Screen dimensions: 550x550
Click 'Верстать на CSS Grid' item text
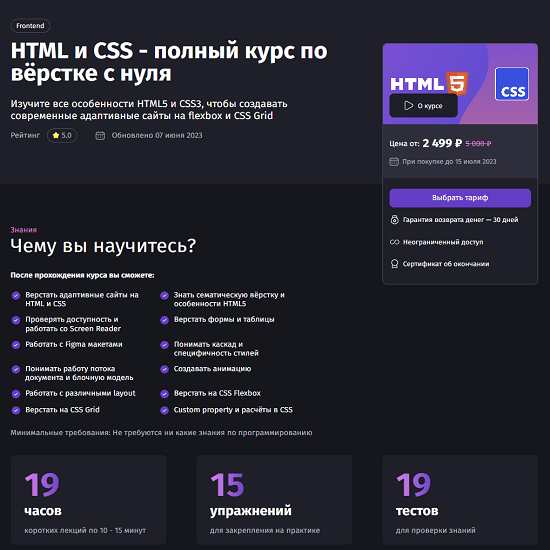tap(62, 410)
